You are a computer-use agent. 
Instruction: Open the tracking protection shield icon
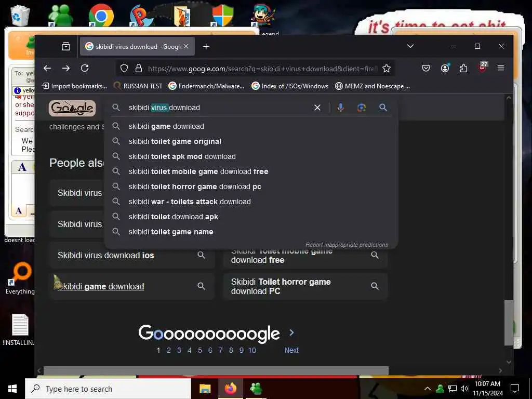pyautogui.click(x=124, y=69)
